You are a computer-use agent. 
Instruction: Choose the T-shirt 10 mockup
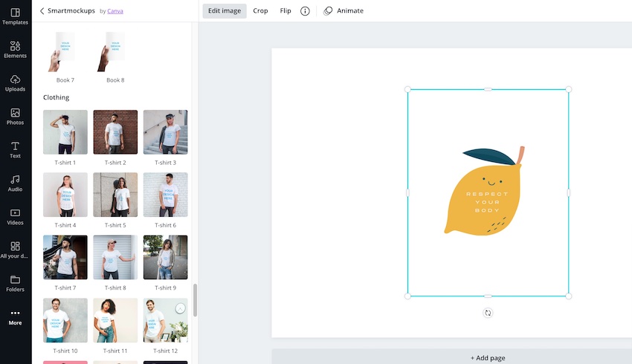(65, 320)
